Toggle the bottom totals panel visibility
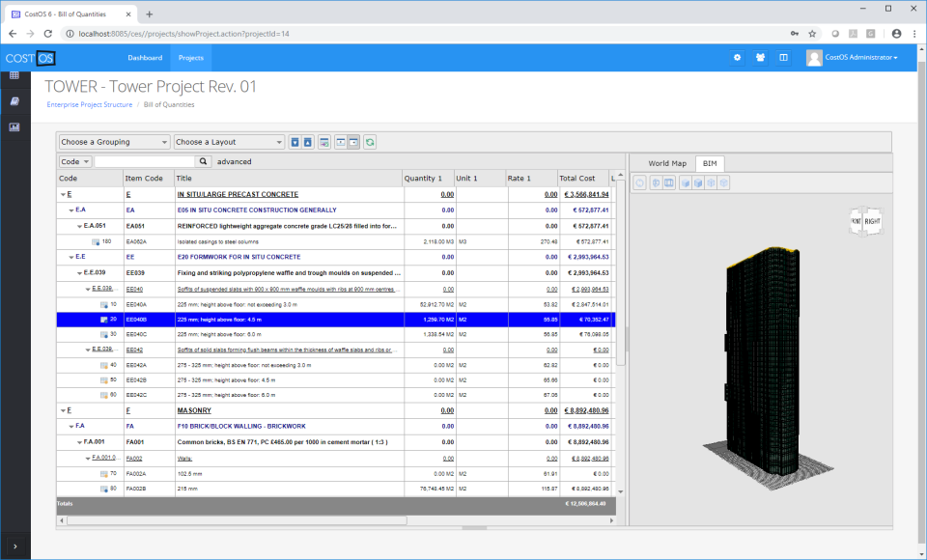Screen dimensions: 927x560 [340, 142]
